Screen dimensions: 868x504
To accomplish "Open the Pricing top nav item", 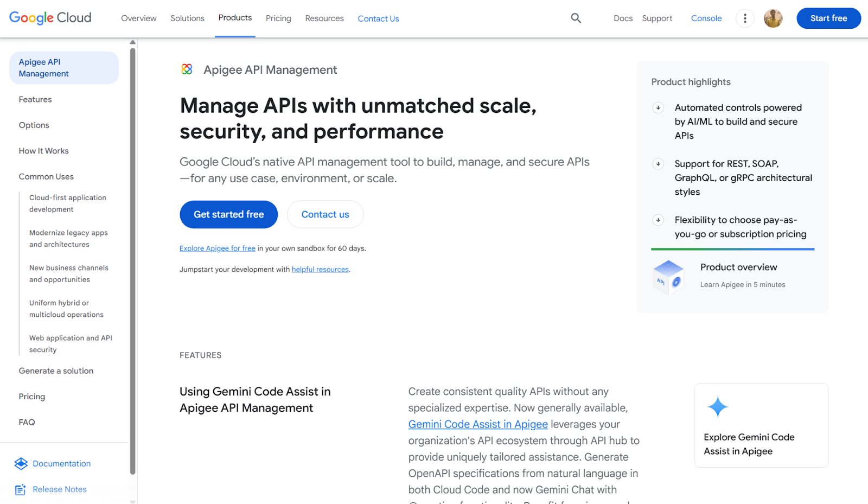I will pos(278,18).
